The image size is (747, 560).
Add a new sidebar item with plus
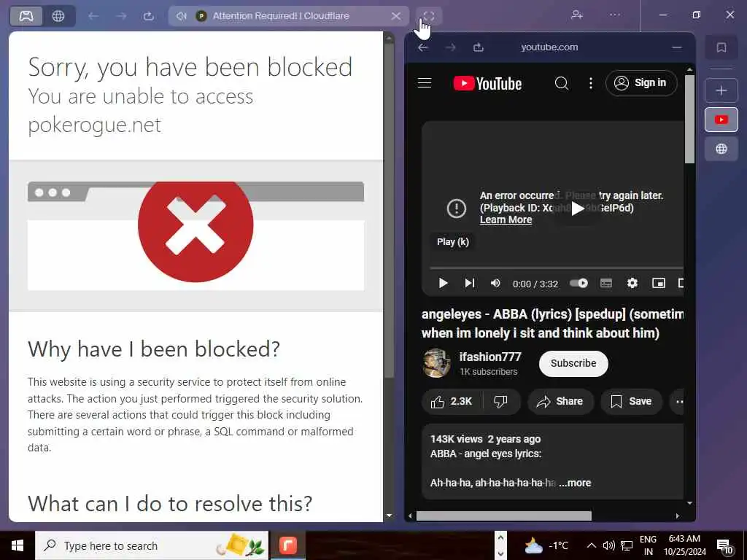721,90
